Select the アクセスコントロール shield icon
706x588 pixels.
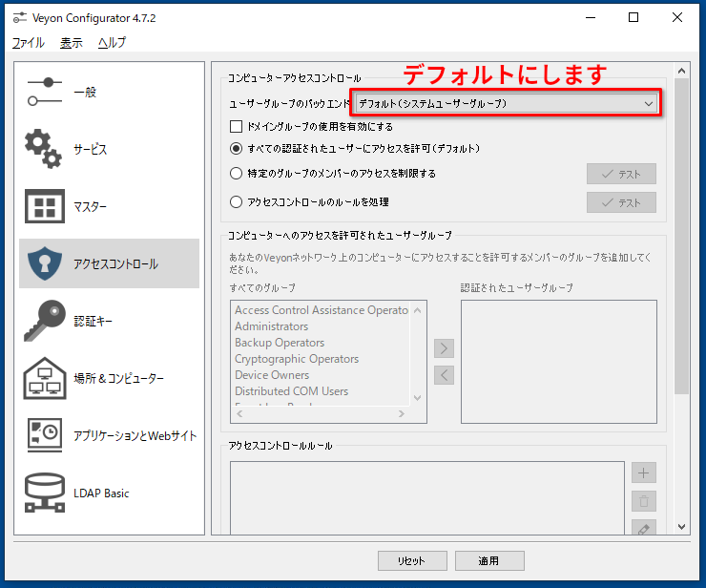click(x=45, y=263)
